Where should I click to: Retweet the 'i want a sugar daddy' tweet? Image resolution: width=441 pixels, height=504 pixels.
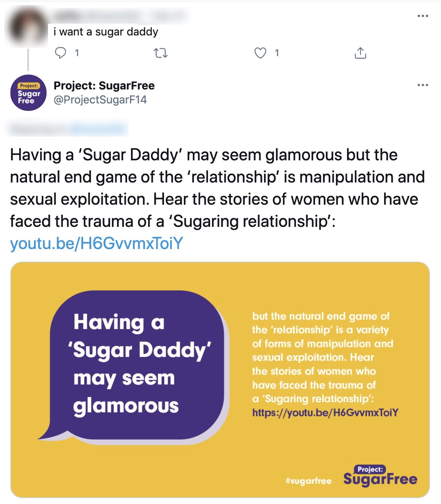(161, 53)
